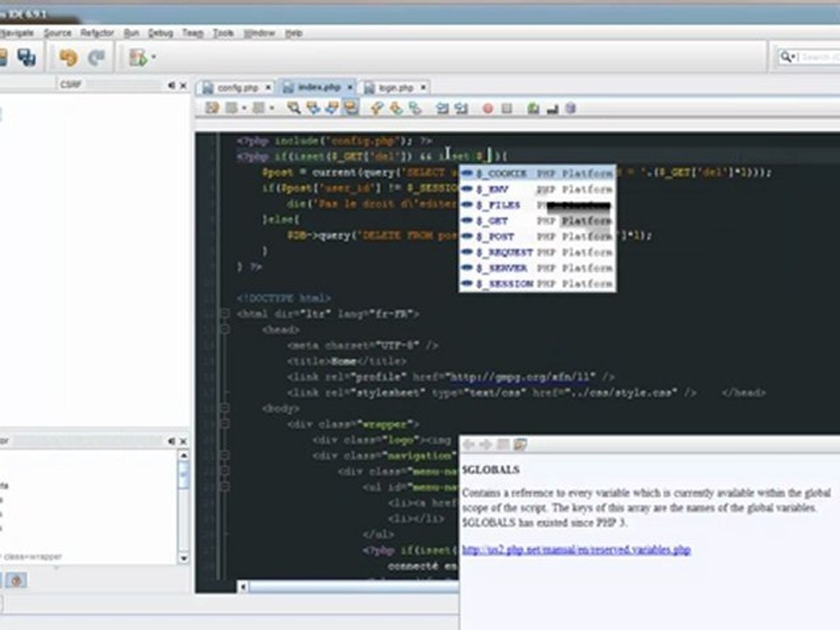Open the Window menu

click(x=259, y=33)
